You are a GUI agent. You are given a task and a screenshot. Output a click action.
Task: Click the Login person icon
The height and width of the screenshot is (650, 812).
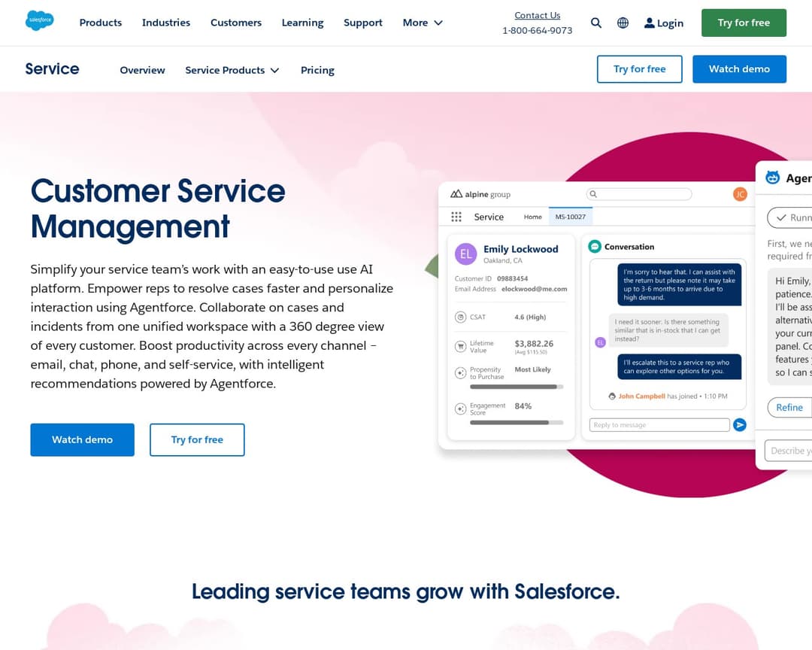[649, 23]
